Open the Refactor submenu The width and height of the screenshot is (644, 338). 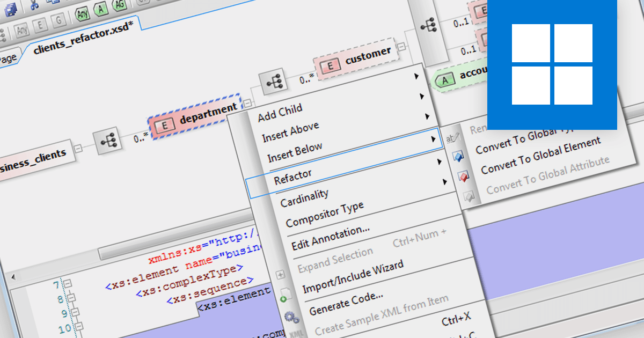[292, 177]
